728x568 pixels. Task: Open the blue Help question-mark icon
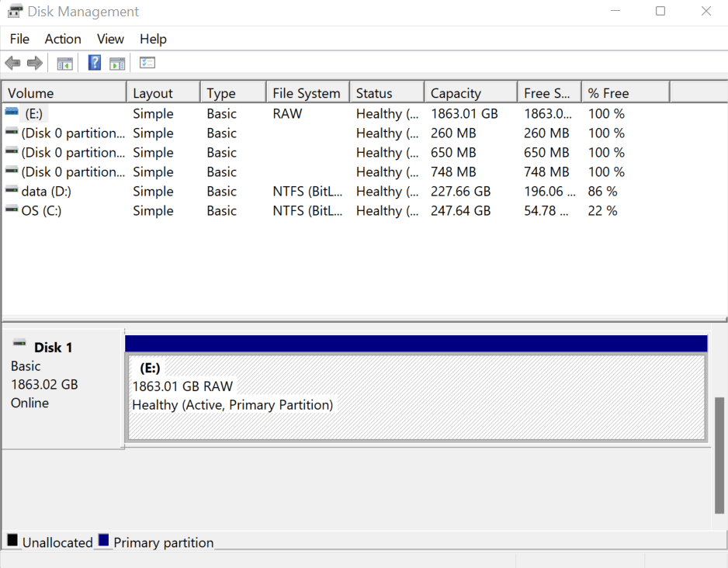click(x=95, y=63)
